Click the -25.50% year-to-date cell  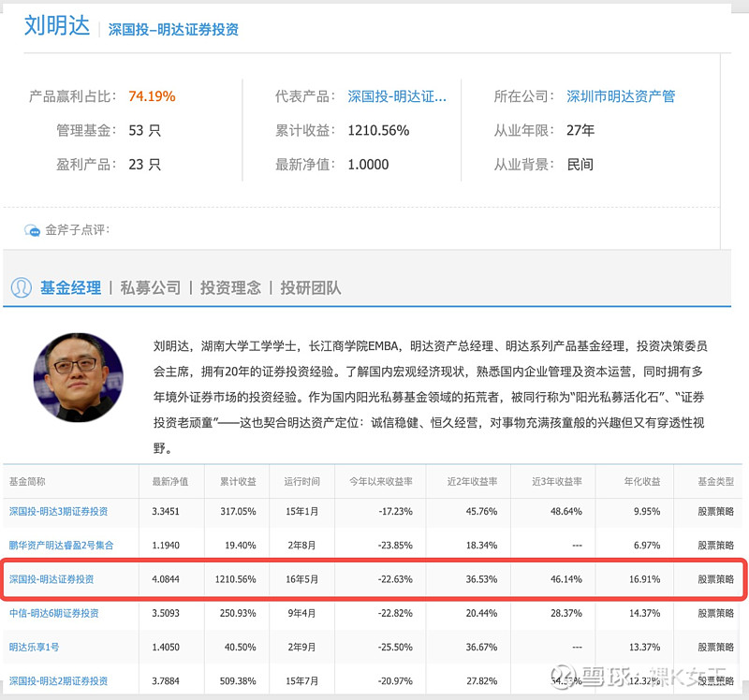click(395, 647)
